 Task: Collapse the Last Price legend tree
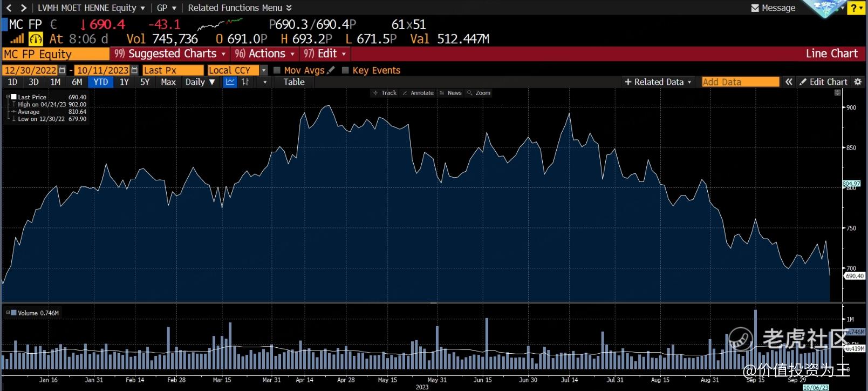click(x=8, y=97)
